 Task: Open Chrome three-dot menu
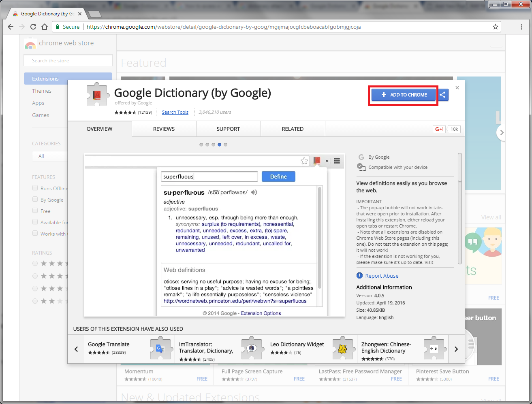[x=521, y=27]
